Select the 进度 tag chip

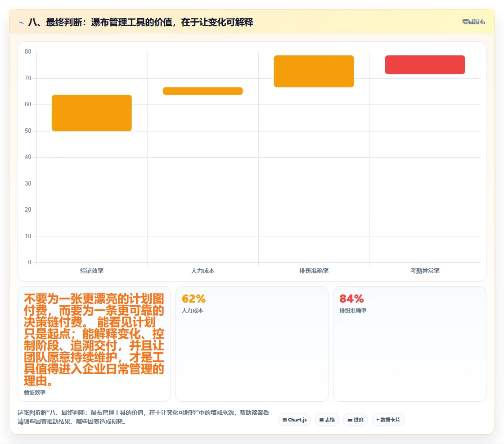(355, 420)
